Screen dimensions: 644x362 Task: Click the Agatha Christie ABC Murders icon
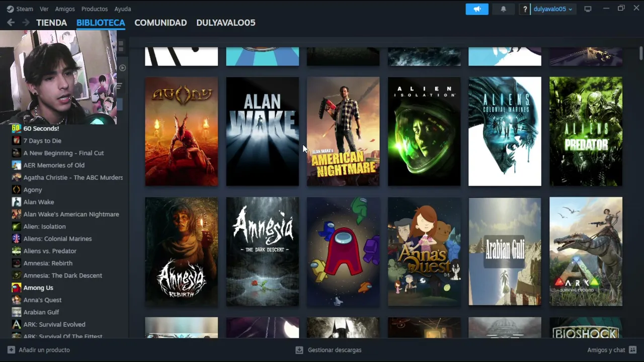click(x=17, y=177)
